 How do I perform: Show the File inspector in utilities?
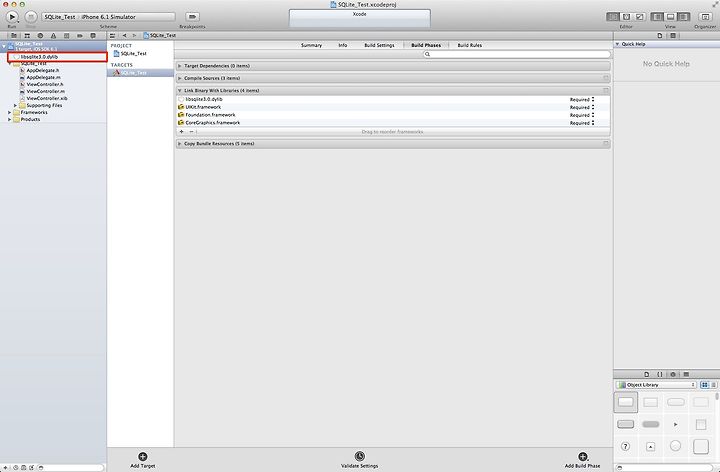[660, 35]
